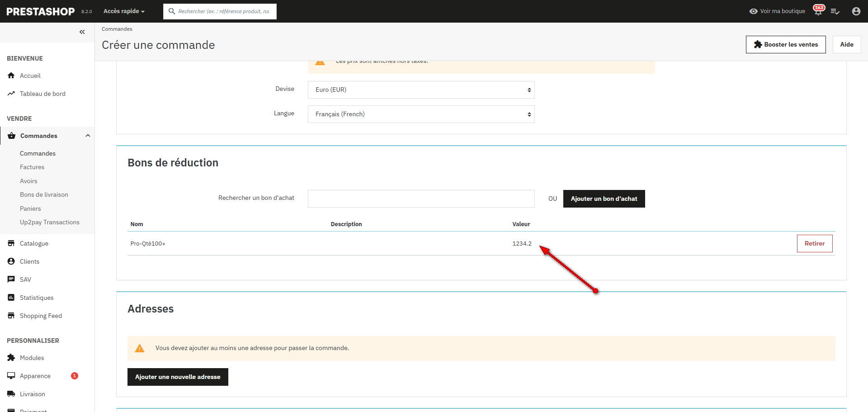Open the quick tasks list icon
The width and height of the screenshot is (868, 412).
tap(835, 11)
